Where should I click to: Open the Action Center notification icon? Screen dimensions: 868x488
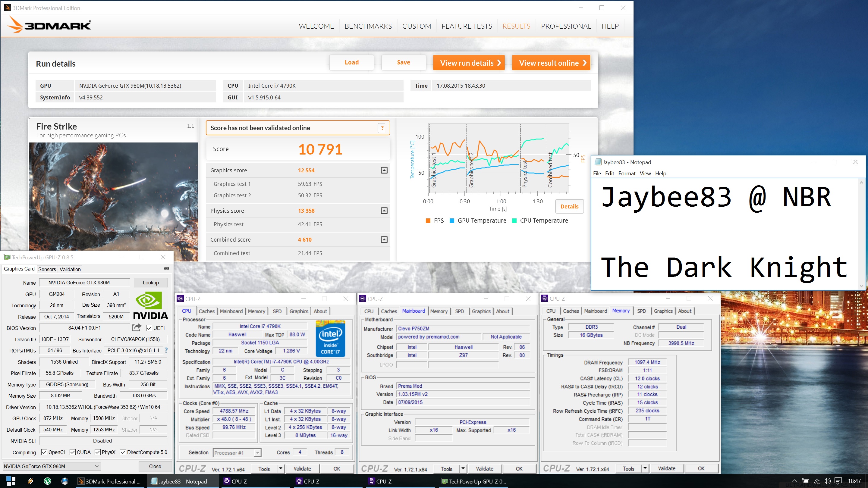pyautogui.click(x=838, y=481)
